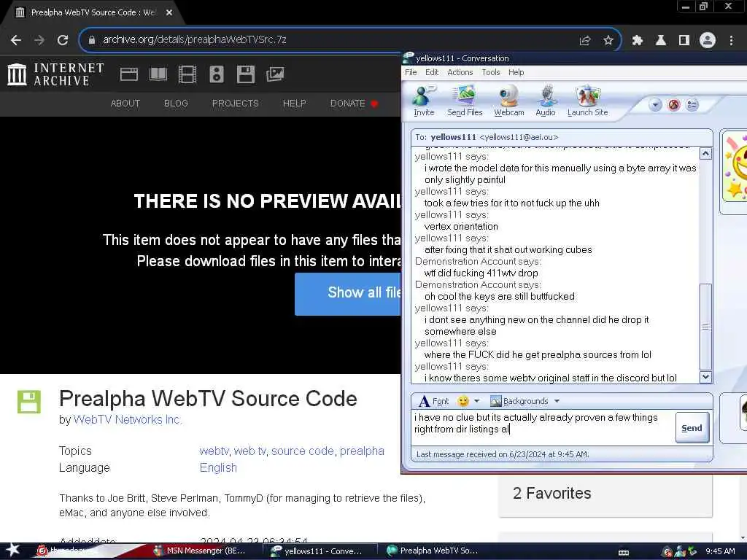
Task: Open the HELP nav link on archive.org
Action: [295, 104]
